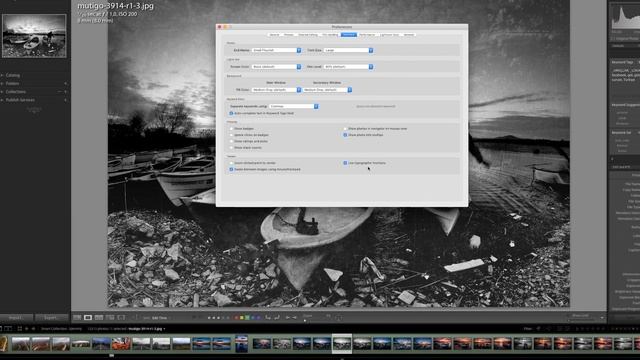Image resolution: width=640 pixels, height=360 pixels.
Task: Switch to Compare view in toolbar
Action: (99, 318)
